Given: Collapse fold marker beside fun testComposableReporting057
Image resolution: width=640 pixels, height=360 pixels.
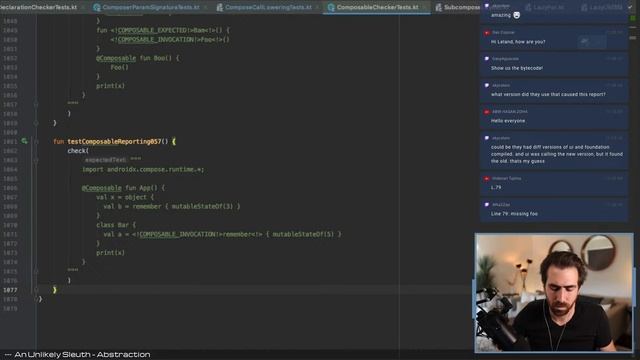Looking at the screenshot, I should point(36,142).
